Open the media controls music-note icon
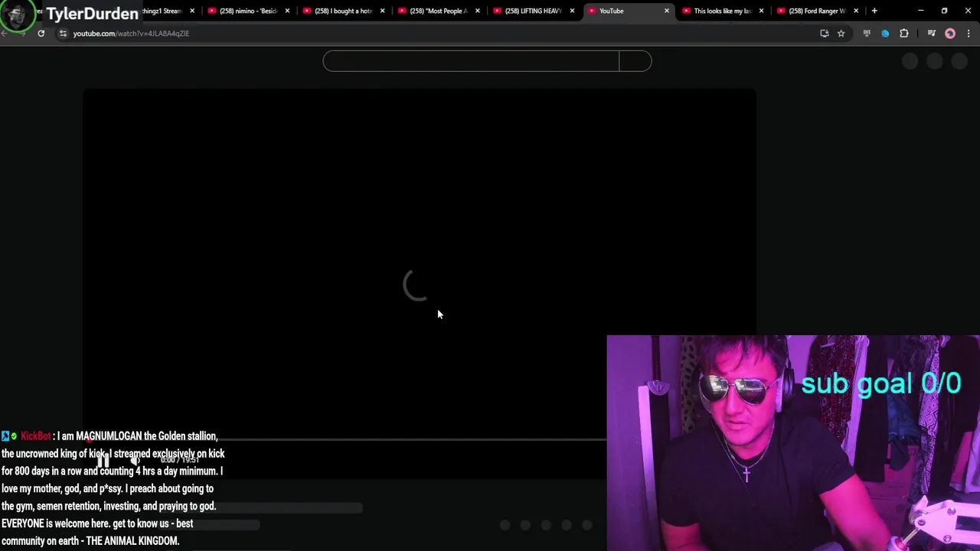980x551 pixels. tap(931, 34)
